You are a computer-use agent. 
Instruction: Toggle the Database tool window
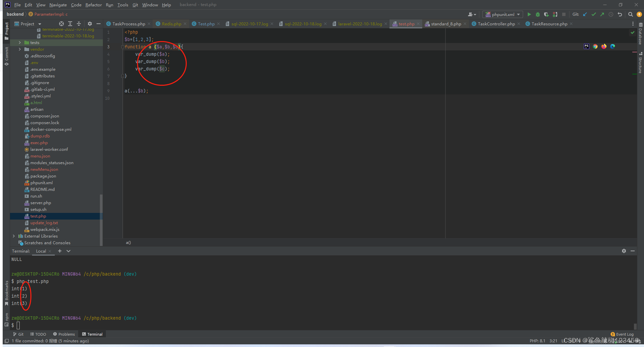click(x=640, y=34)
